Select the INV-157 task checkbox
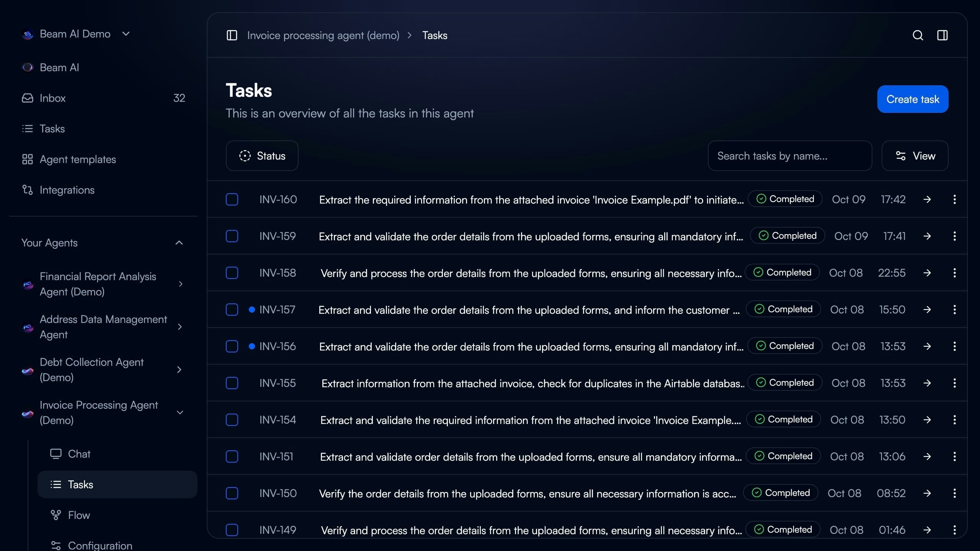The image size is (980, 551). (232, 310)
